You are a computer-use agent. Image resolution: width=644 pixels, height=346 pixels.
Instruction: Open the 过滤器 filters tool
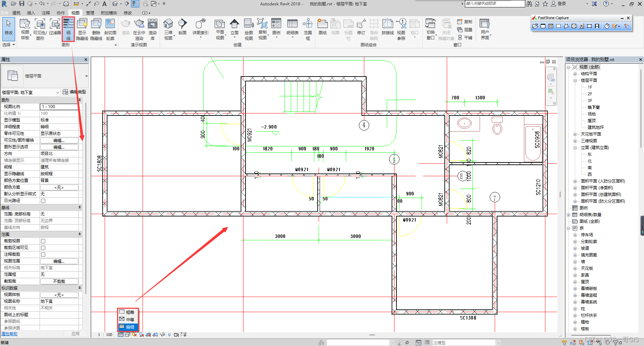point(55,27)
